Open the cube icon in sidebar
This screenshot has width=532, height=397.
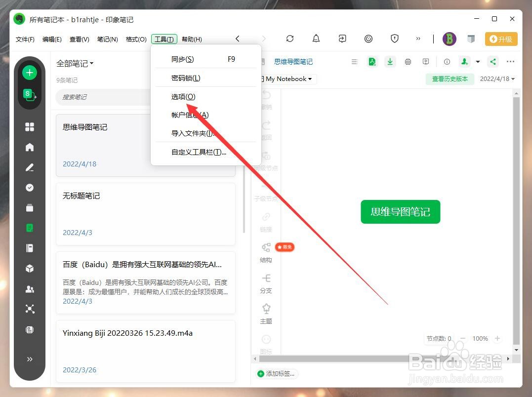tap(30, 269)
